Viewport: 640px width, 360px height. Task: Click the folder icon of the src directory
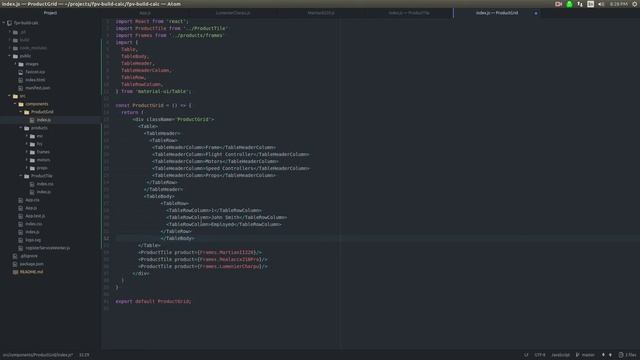tap(16, 96)
